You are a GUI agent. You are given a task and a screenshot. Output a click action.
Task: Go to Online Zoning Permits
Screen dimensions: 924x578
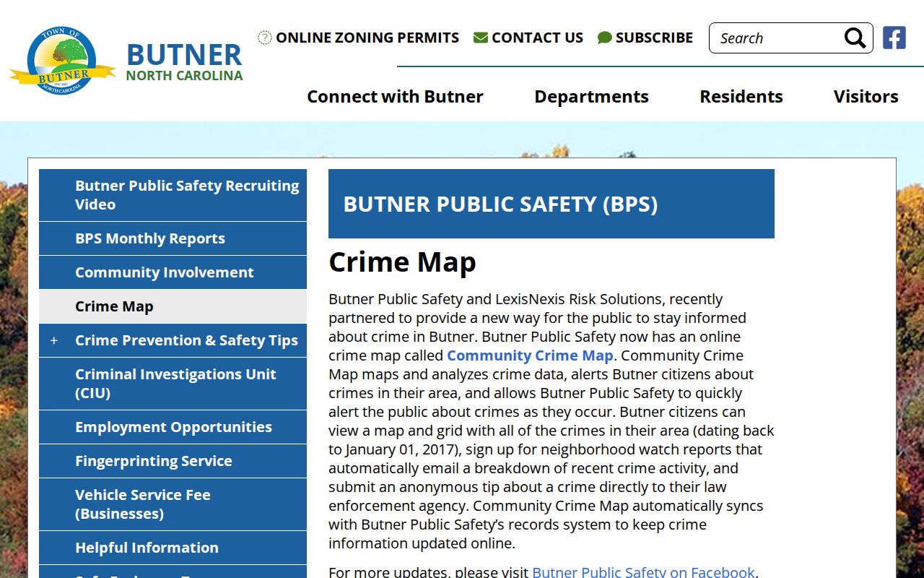coord(367,38)
